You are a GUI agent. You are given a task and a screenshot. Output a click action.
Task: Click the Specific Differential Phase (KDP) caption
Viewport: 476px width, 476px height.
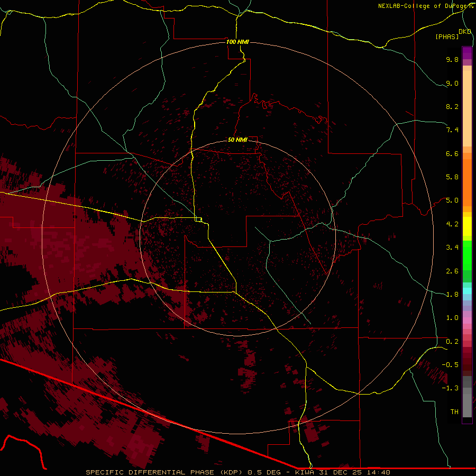164,472
